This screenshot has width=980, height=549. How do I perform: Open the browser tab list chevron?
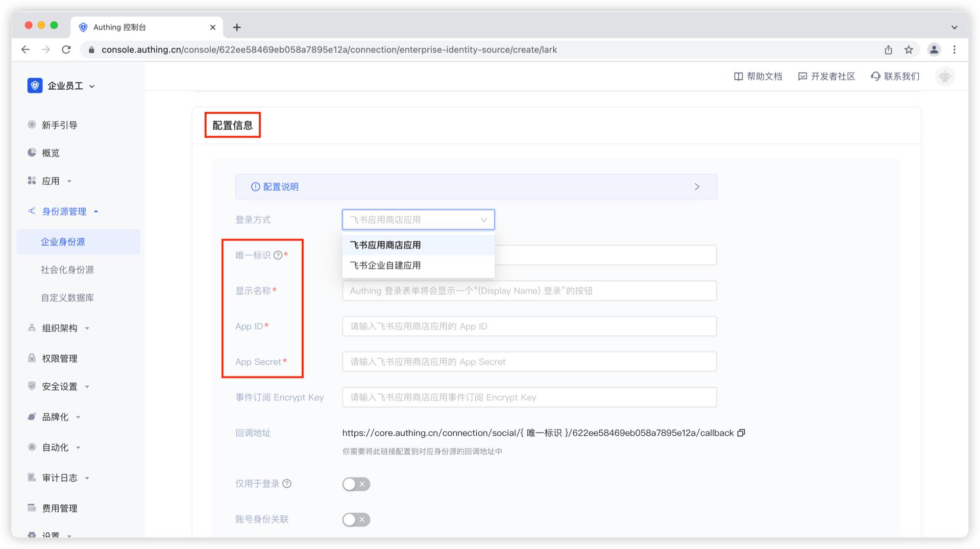(x=954, y=27)
